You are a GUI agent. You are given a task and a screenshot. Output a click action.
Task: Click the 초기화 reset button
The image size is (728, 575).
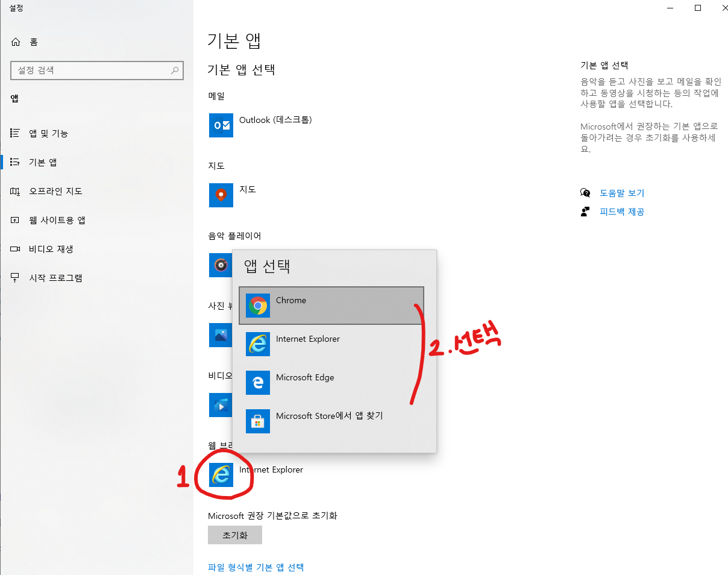235,535
